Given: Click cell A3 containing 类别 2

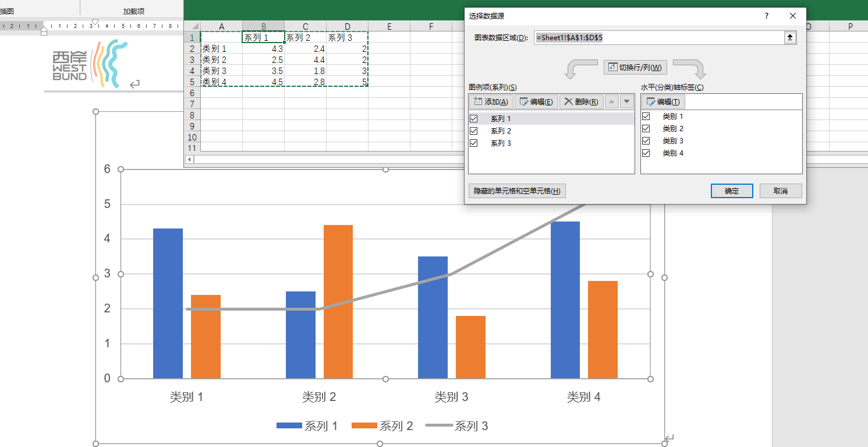Looking at the screenshot, I should [221, 60].
